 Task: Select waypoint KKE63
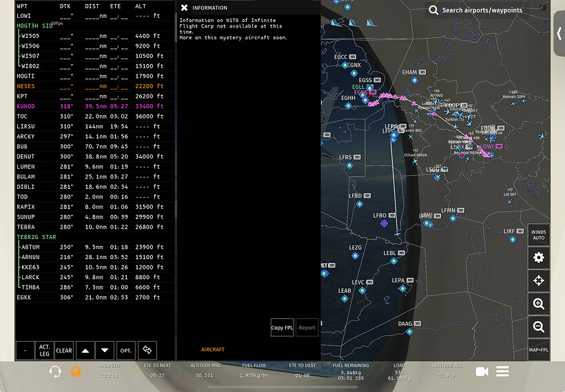click(x=96, y=268)
